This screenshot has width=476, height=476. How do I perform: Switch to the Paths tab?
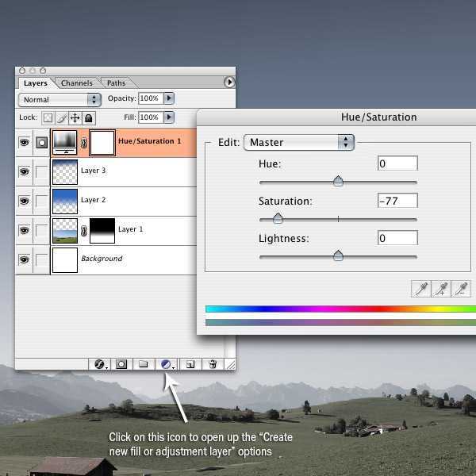coord(116,83)
